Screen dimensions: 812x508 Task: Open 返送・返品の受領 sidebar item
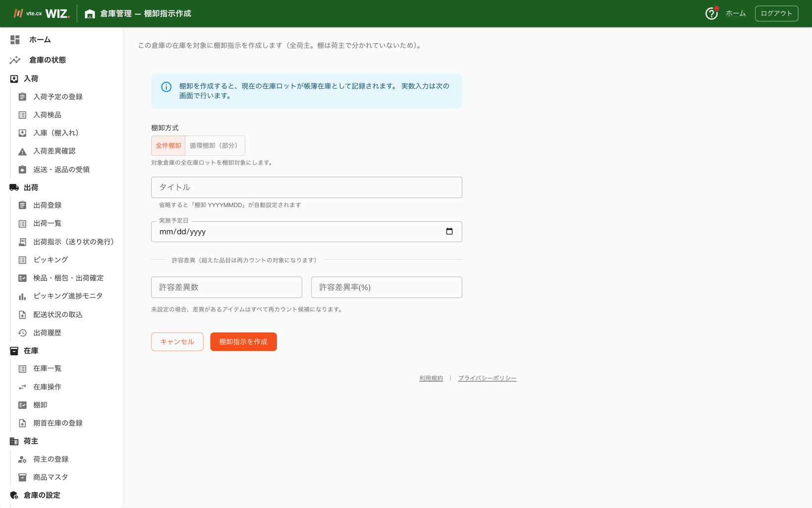pyautogui.click(x=61, y=169)
